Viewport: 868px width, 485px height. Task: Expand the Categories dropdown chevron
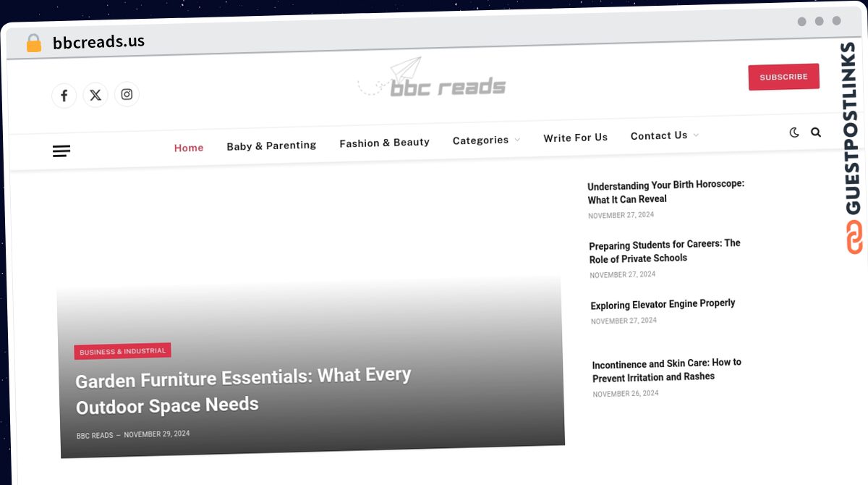(517, 140)
